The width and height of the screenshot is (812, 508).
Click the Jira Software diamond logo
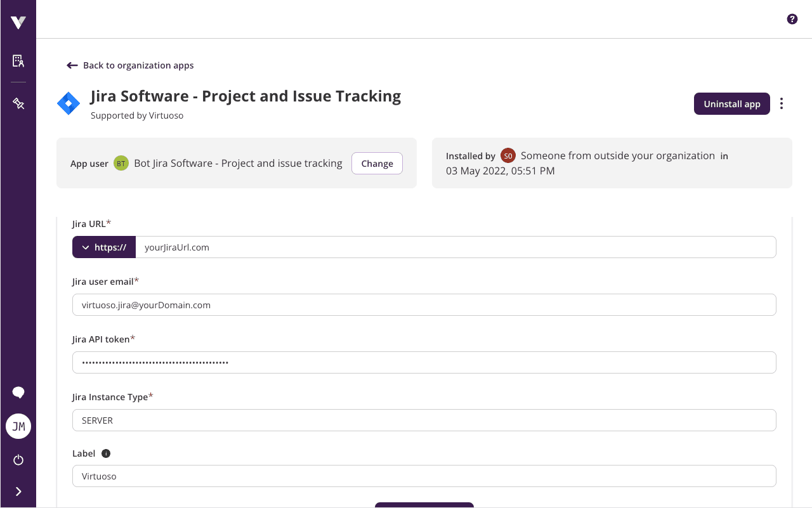[68, 102]
